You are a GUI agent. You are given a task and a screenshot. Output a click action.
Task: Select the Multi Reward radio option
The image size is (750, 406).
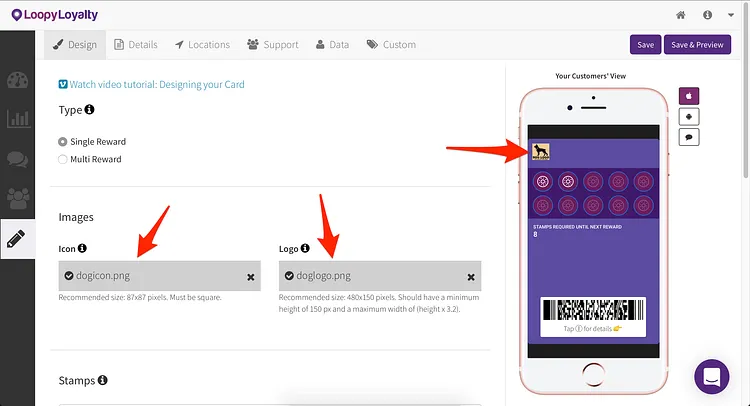[62, 159]
